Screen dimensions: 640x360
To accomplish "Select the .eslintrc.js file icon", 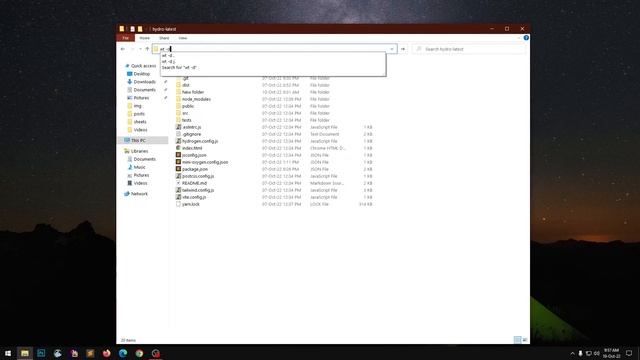I will click(178, 127).
